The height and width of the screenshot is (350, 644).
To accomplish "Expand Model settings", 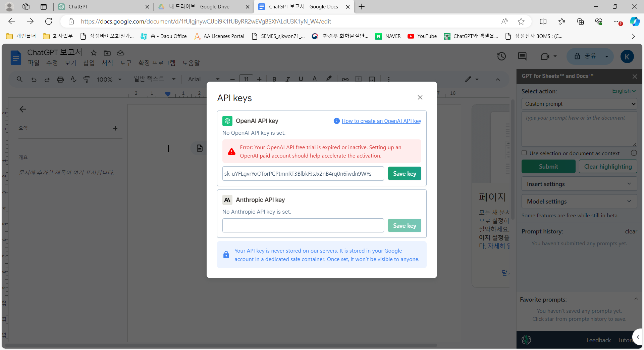I will click(x=579, y=202).
